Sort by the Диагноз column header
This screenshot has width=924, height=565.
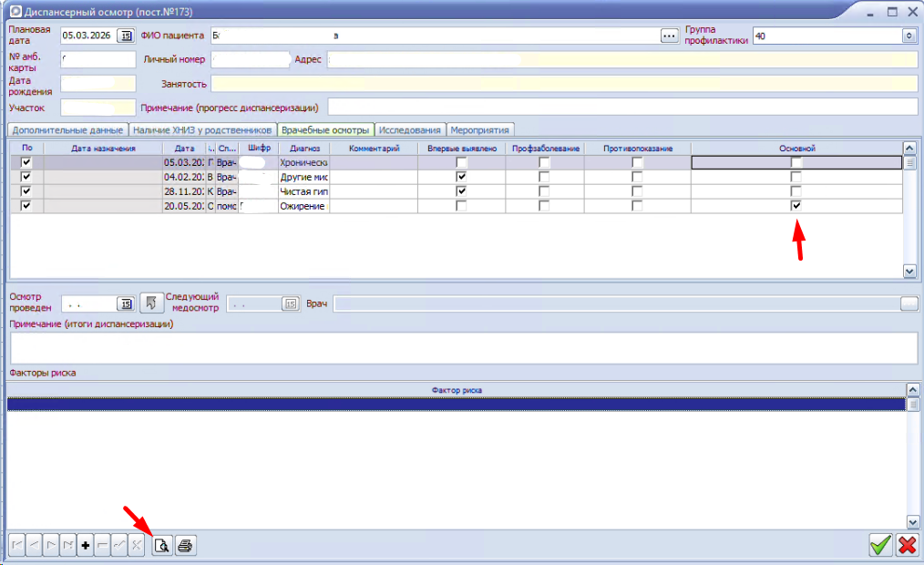[303, 148]
